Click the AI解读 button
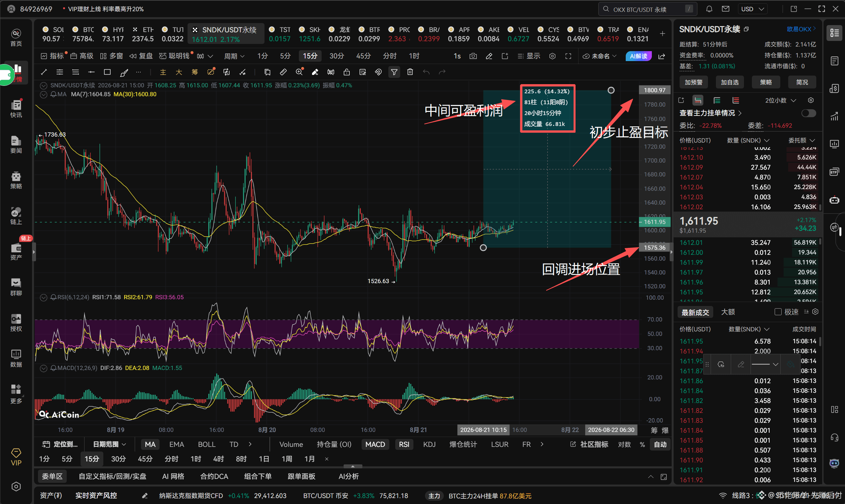 pos(638,56)
